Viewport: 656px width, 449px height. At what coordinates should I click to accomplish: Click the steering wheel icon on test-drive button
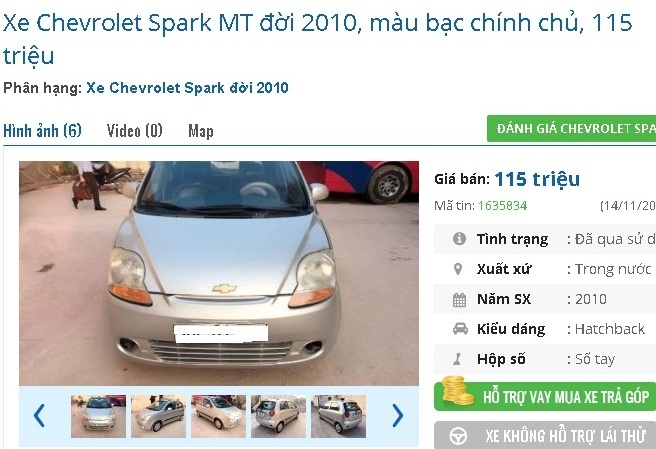pyautogui.click(x=458, y=436)
